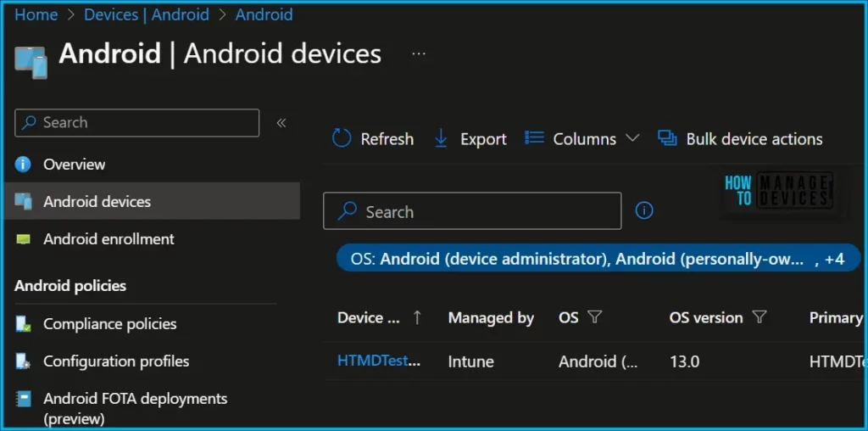Click the Android ( OS cell
This screenshot has width=868, height=431.
598,361
